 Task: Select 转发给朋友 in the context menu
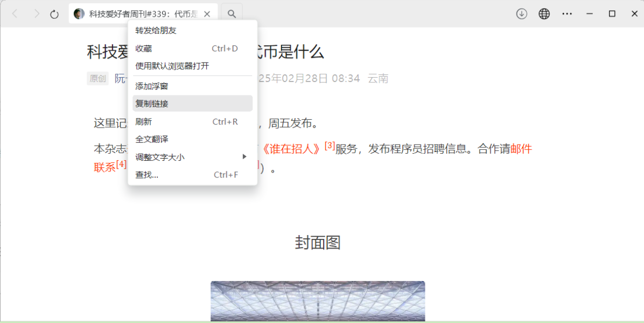156,31
